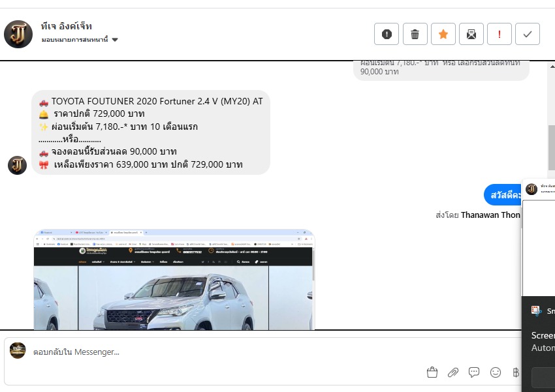Click the blue สวัสดีค่ะ message bubble

pyautogui.click(x=503, y=195)
